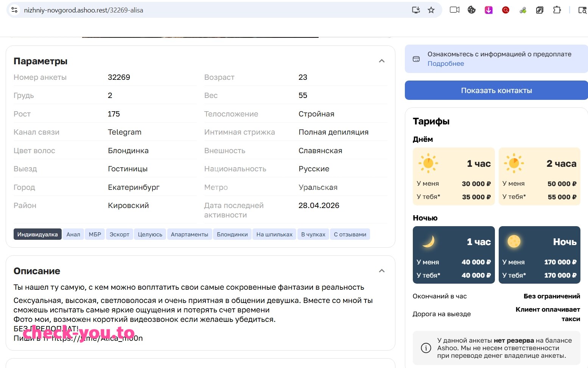Click the install app icon in address bar
This screenshot has width=588, height=368.
(416, 10)
